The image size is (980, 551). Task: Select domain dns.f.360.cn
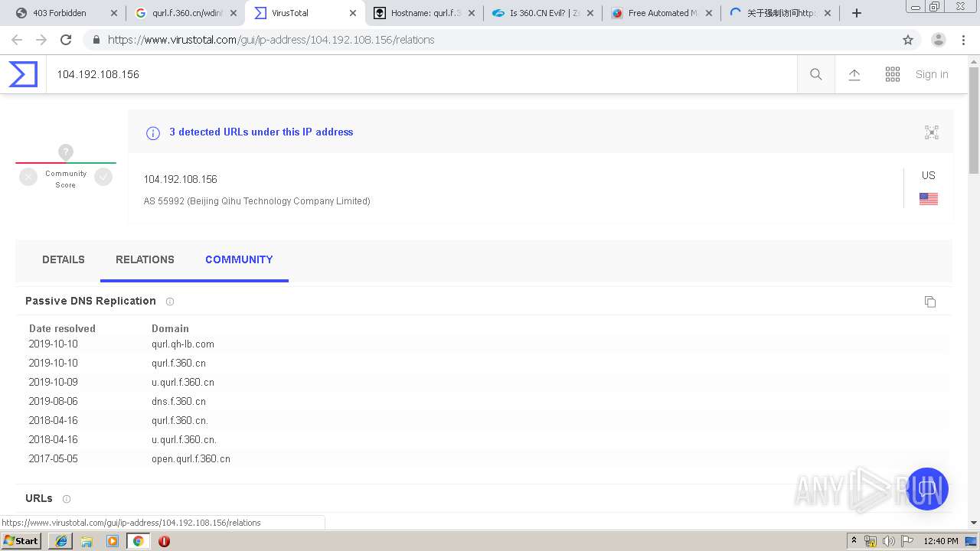(178, 402)
